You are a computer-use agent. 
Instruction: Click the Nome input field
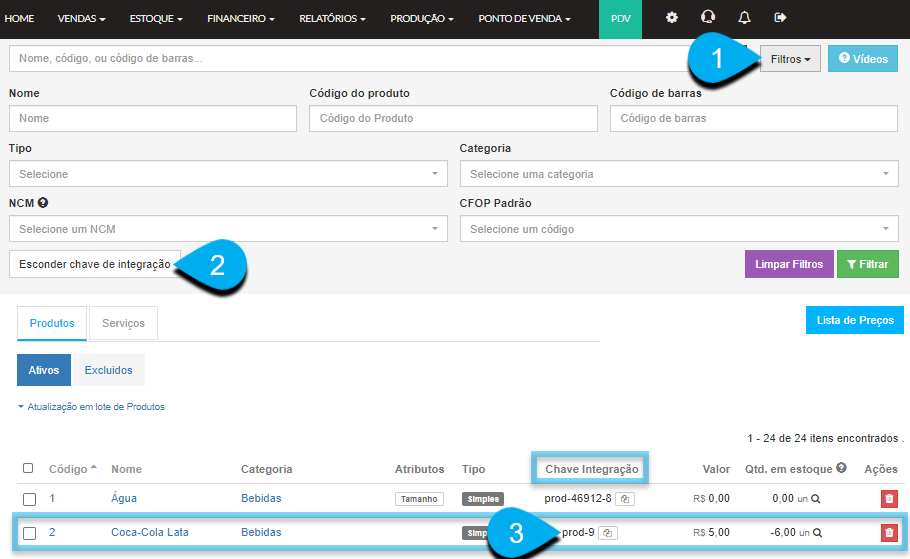(153, 118)
